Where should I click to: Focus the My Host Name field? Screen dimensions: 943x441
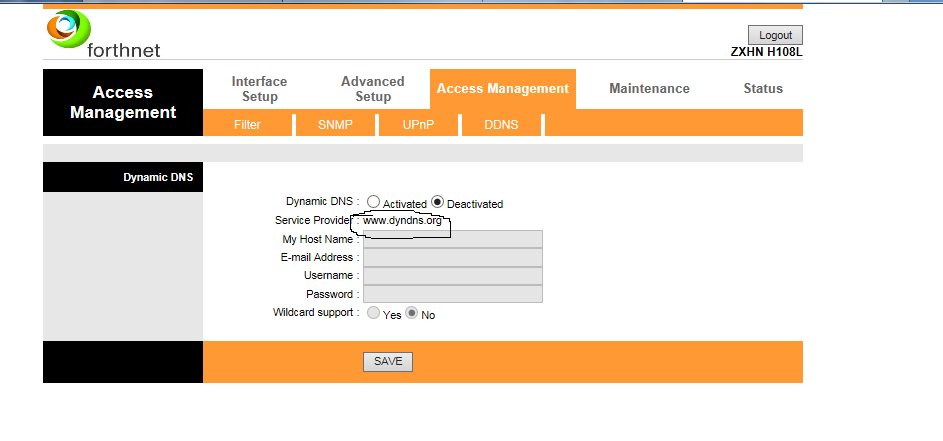click(x=453, y=239)
